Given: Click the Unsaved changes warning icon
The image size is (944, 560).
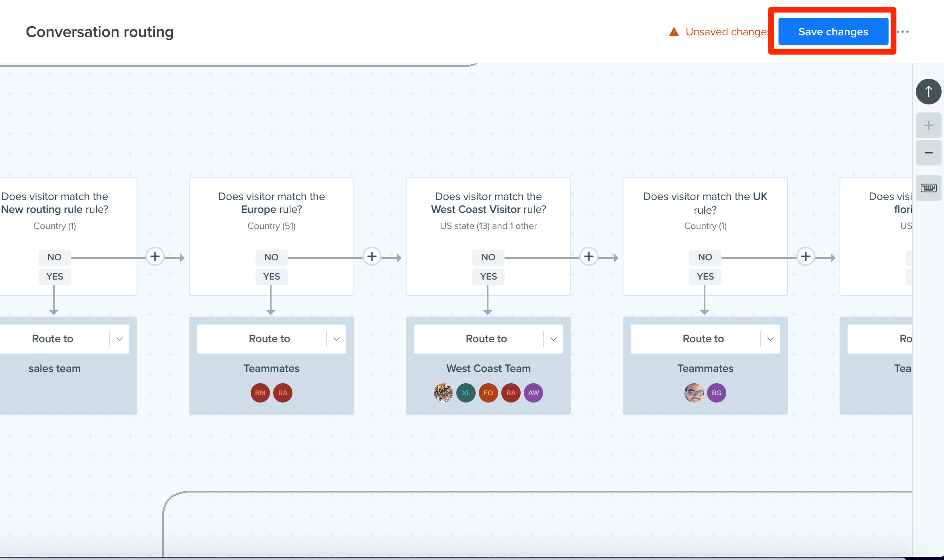Looking at the screenshot, I should pos(674,32).
